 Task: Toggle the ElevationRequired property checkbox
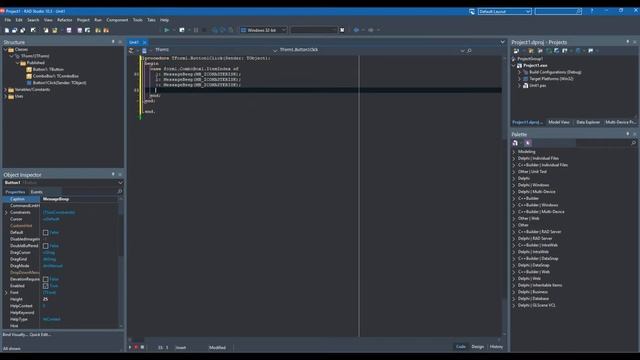pyautogui.click(x=46, y=280)
